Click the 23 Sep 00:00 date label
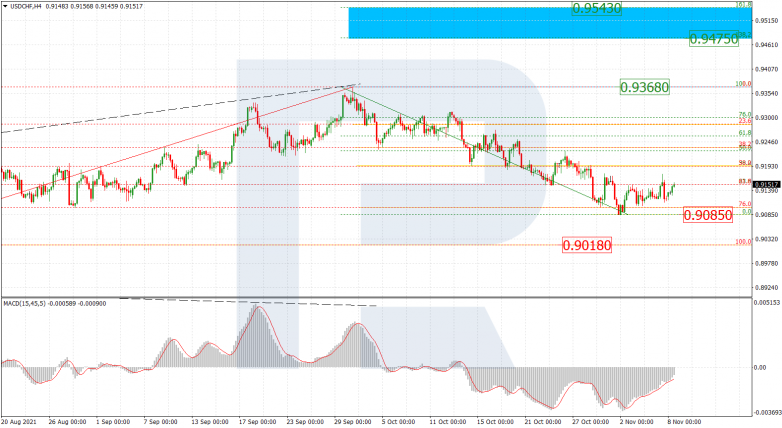Screen dimensions: 782x428 305,422
